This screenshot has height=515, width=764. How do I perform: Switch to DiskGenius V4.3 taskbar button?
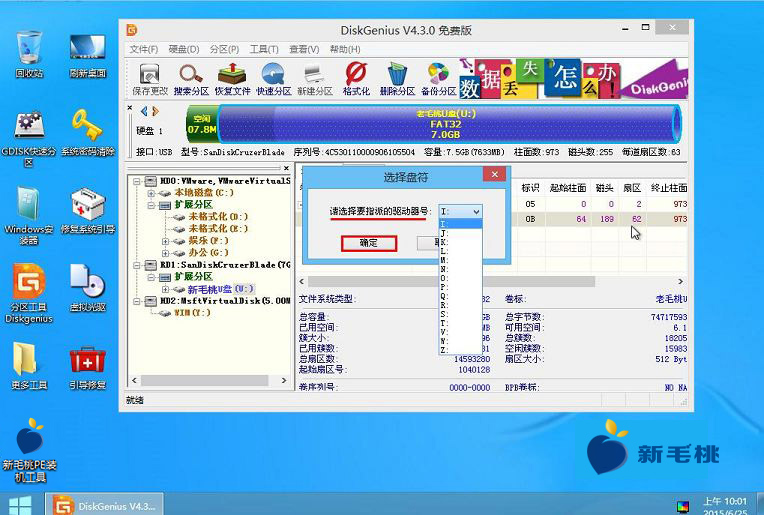pyautogui.click(x=104, y=505)
